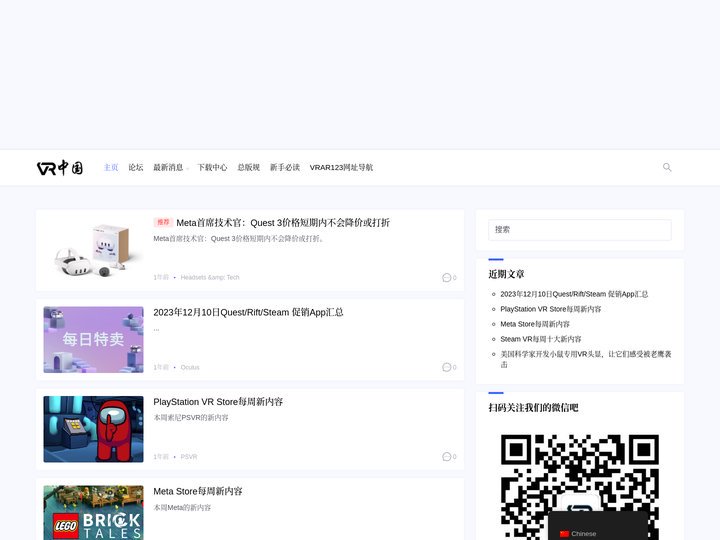Click the sidebar 搜索 input field
Screen dimensions: 720x540
(x=579, y=230)
